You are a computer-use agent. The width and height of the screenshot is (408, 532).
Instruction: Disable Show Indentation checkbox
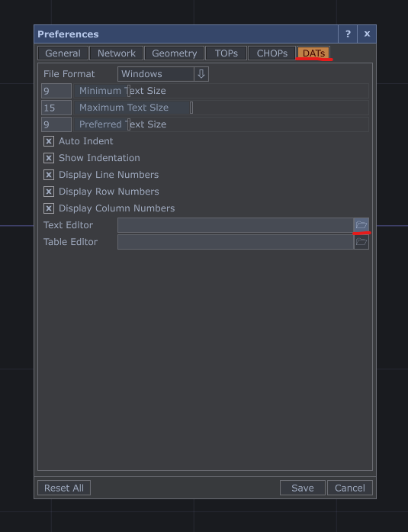pyautogui.click(x=49, y=158)
